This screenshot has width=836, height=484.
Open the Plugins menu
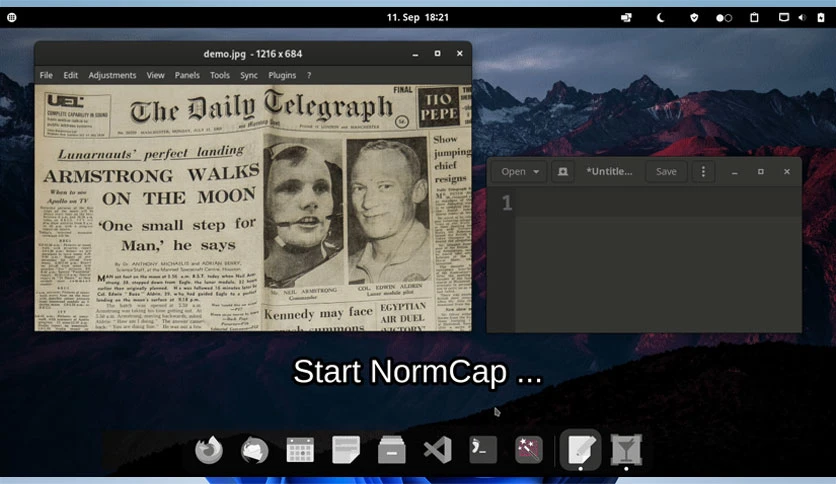pos(282,75)
